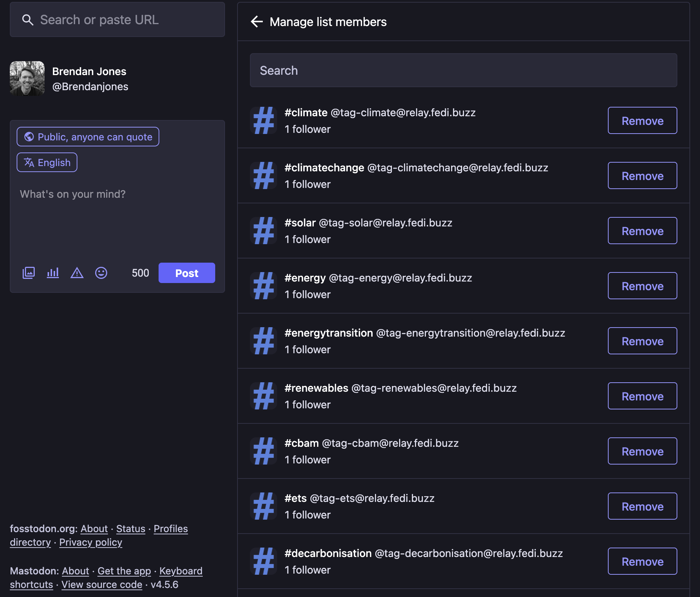Remove #climatechange from the list
The image size is (700, 597).
(642, 176)
